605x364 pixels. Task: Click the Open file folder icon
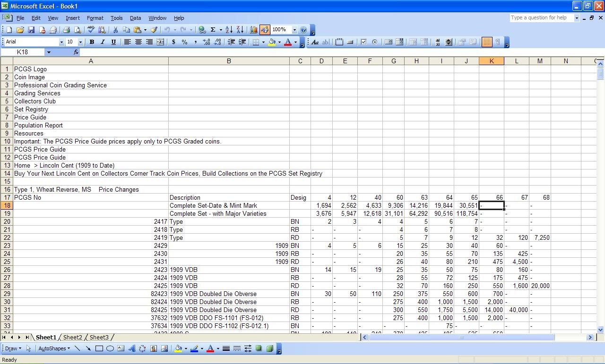20,30
